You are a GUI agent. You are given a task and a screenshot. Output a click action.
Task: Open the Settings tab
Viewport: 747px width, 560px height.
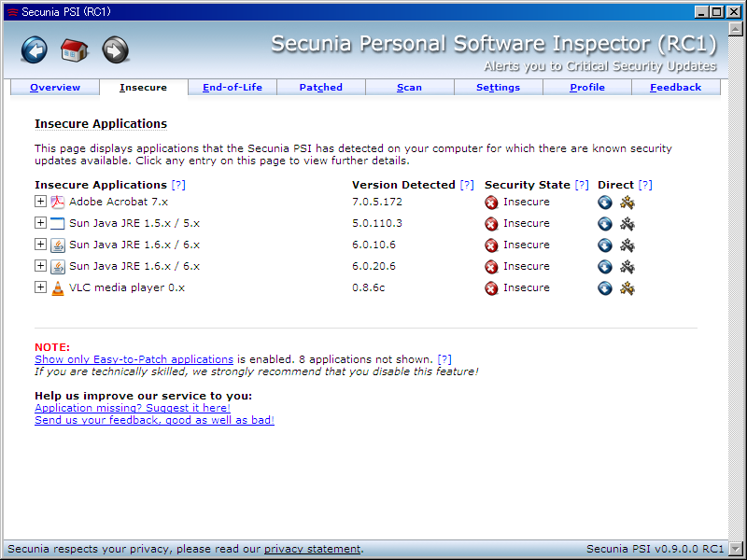pyautogui.click(x=498, y=87)
